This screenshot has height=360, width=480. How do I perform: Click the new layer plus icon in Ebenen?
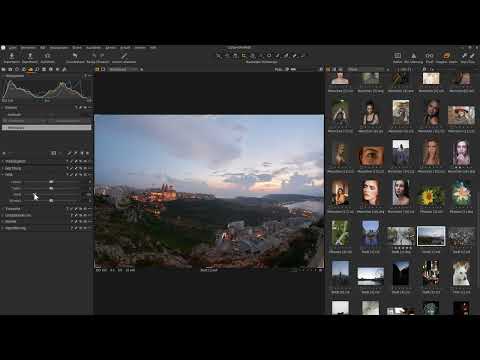tap(4, 153)
